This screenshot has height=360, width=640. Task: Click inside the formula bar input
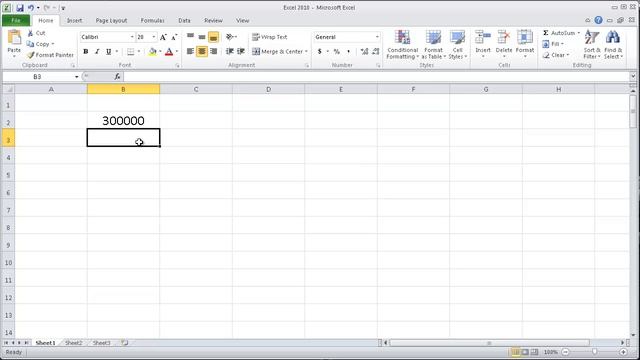pyautogui.click(x=377, y=76)
